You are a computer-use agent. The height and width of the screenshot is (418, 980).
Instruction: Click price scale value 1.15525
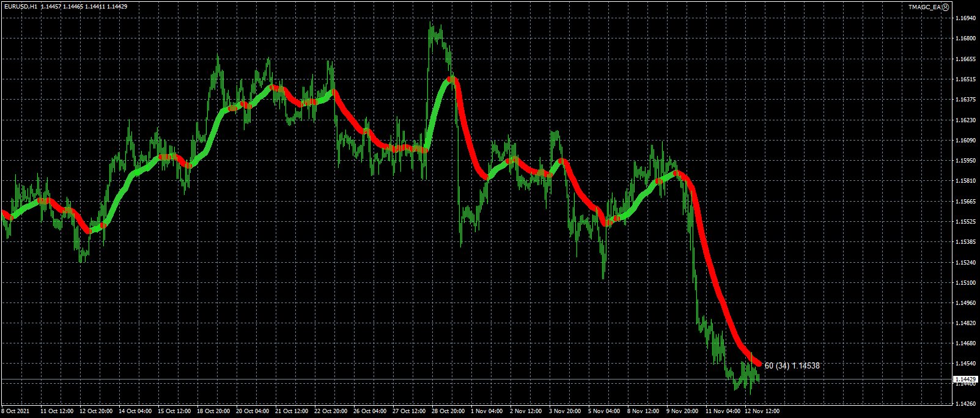point(965,222)
